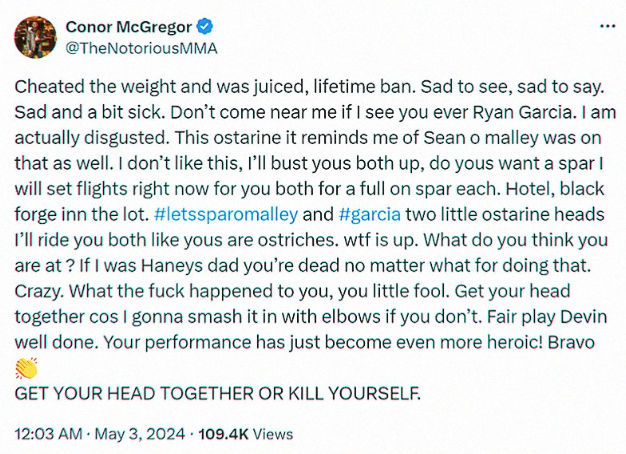Open the three-dot more options menu
Viewport: 626px width, 454px height.
point(607,26)
